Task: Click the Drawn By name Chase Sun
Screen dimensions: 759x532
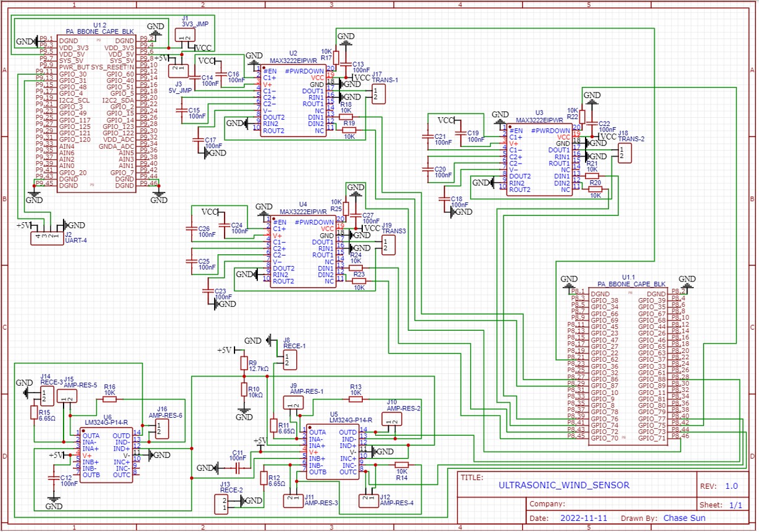Action: coord(684,518)
